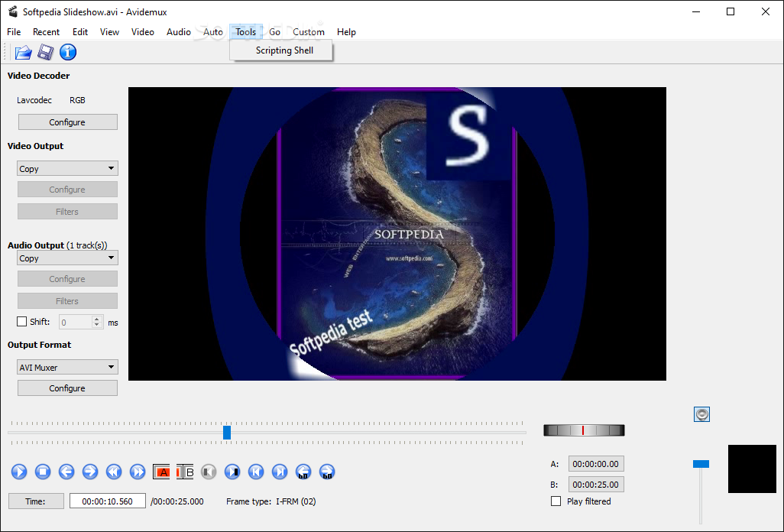The height and width of the screenshot is (532, 784).
Task: Play the video with the play button
Action: coord(19,472)
